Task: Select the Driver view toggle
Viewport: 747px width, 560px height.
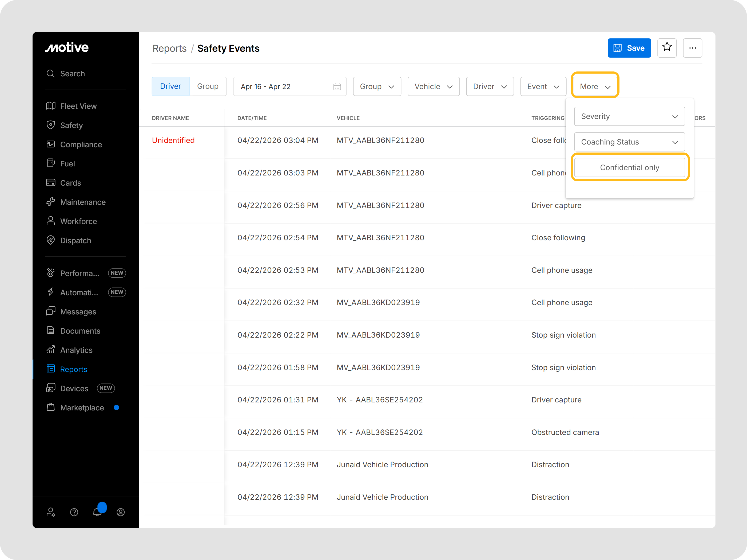Action: [x=170, y=86]
